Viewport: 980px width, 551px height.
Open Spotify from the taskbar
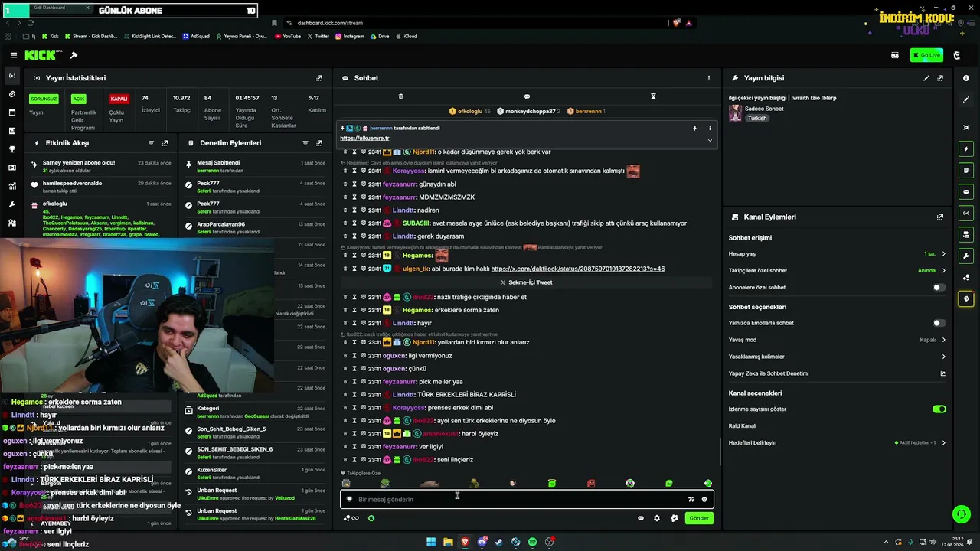[x=532, y=542]
